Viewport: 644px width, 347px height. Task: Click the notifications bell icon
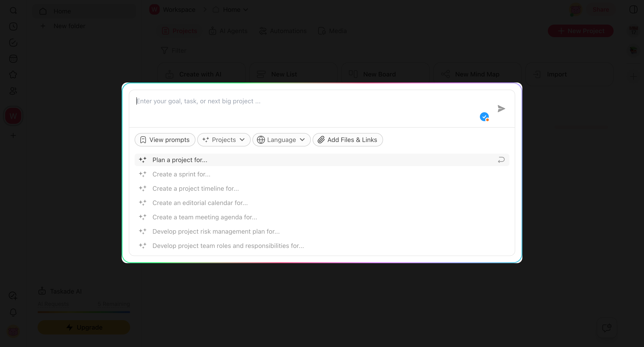coord(13,312)
